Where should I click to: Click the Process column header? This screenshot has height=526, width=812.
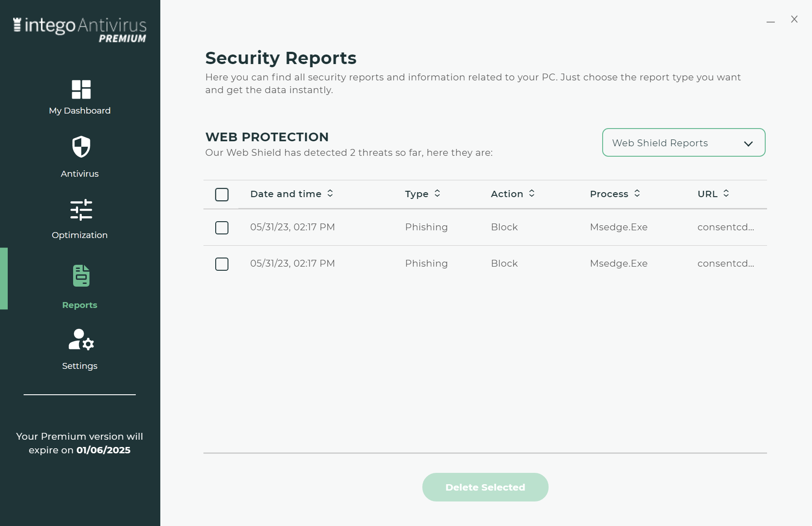pos(609,194)
